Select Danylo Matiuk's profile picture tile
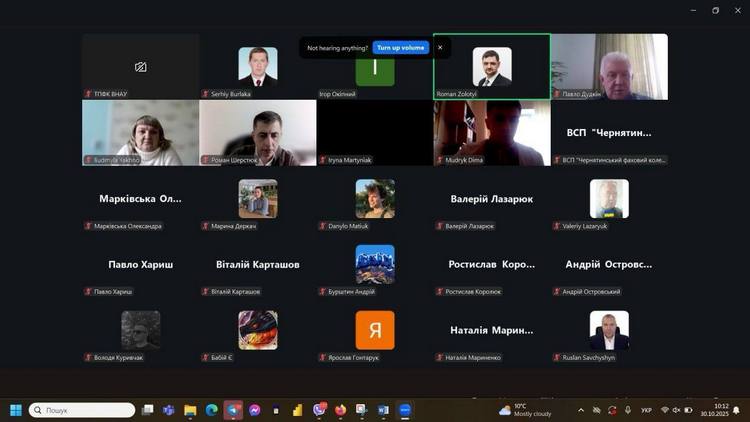750x422 pixels. [x=375, y=198]
